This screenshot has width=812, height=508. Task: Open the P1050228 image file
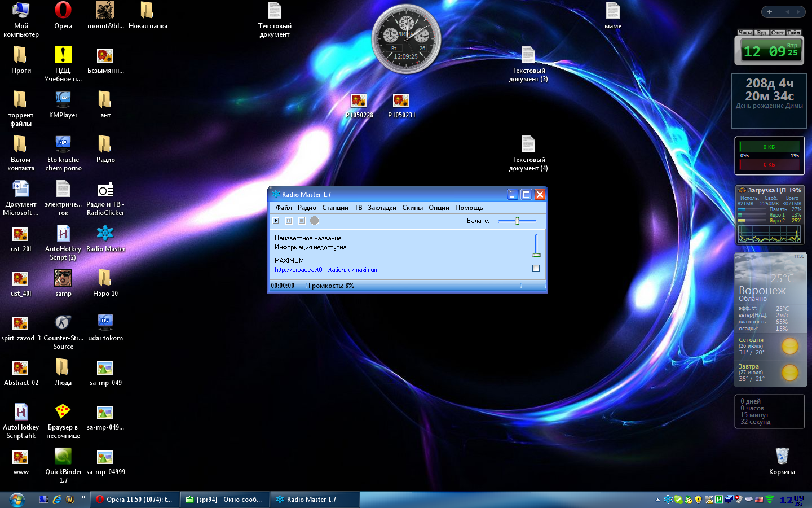coord(359,106)
